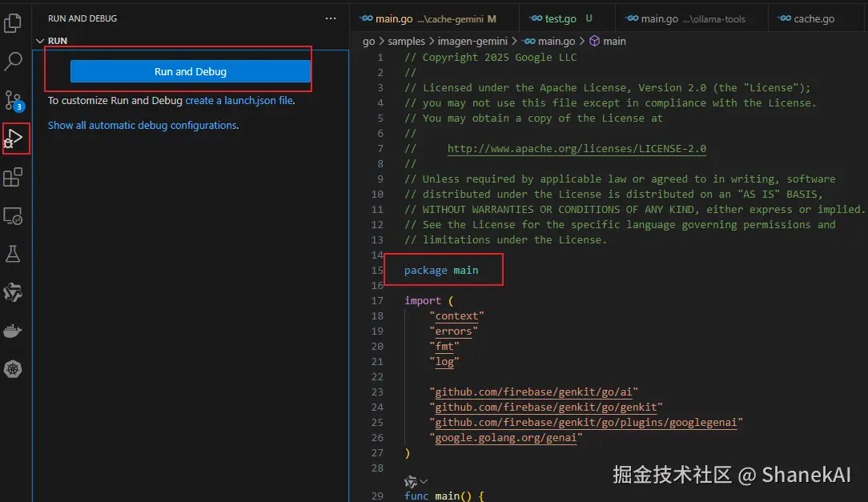
Task: Click the samples breadcrumb segment
Action: click(406, 41)
